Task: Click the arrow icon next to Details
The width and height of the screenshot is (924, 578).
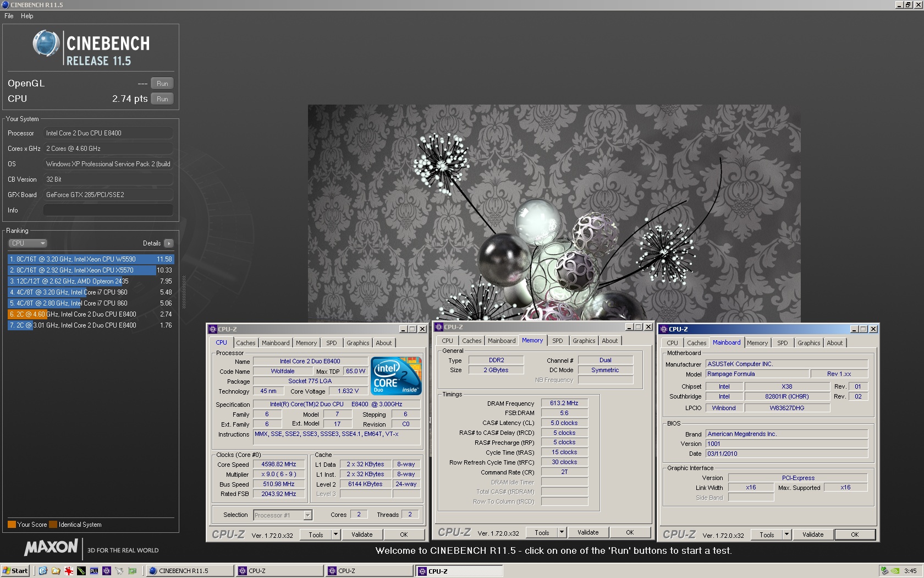Action: pos(169,243)
